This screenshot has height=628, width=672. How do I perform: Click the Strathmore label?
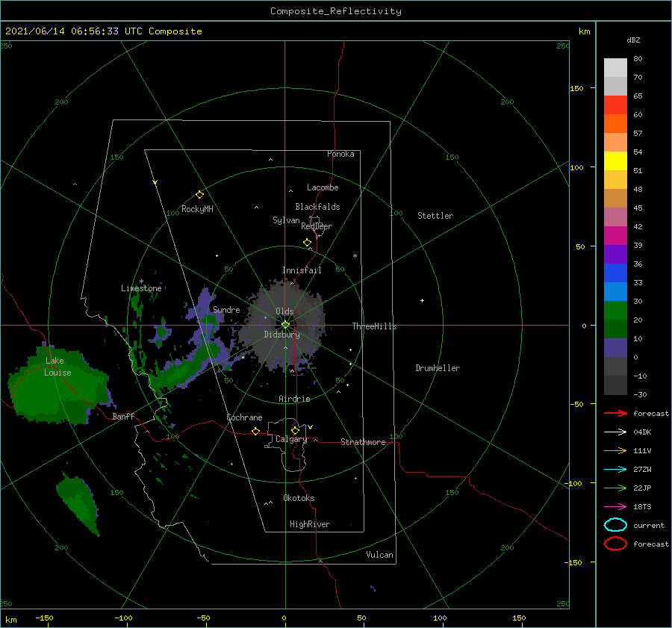[363, 442]
